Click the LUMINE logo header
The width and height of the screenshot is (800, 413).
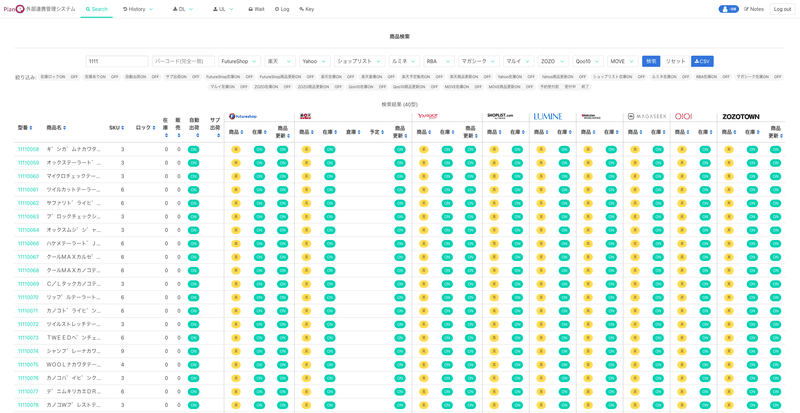pyautogui.click(x=548, y=116)
